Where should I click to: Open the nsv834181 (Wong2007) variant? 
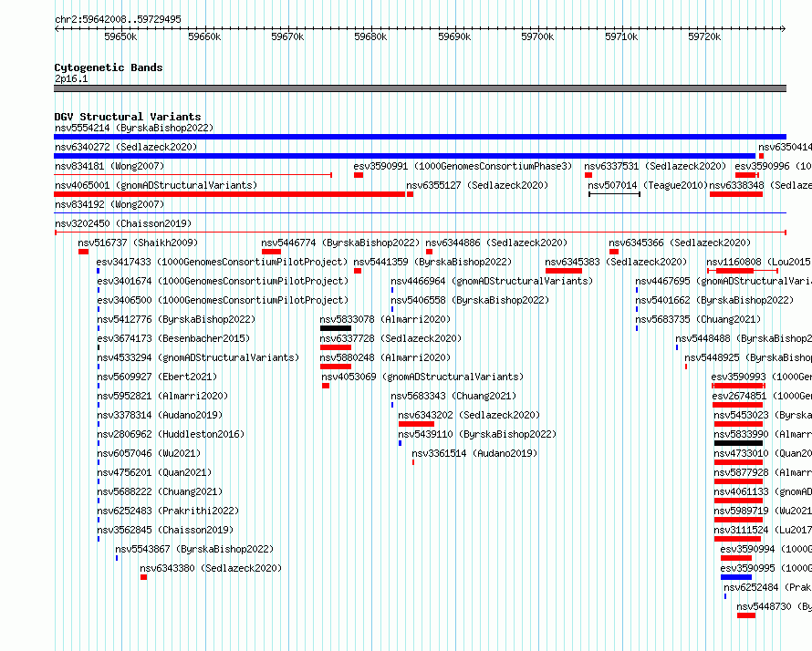tap(109, 166)
